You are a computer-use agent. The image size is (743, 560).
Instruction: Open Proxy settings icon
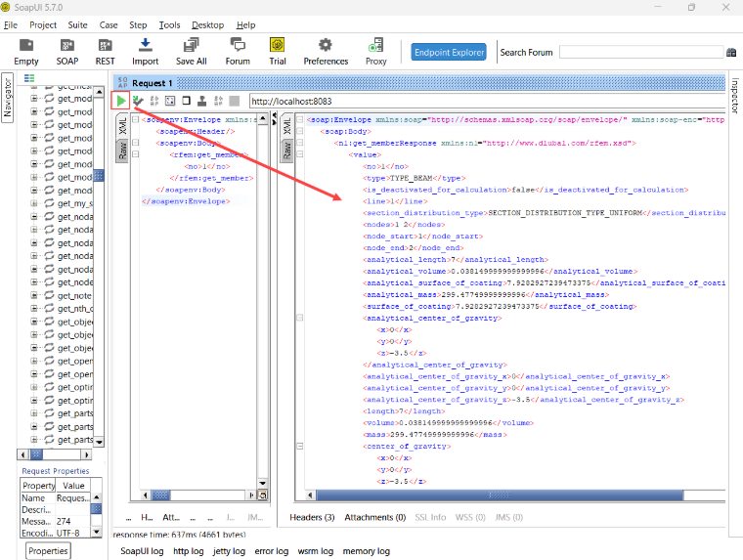coord(375,52)
